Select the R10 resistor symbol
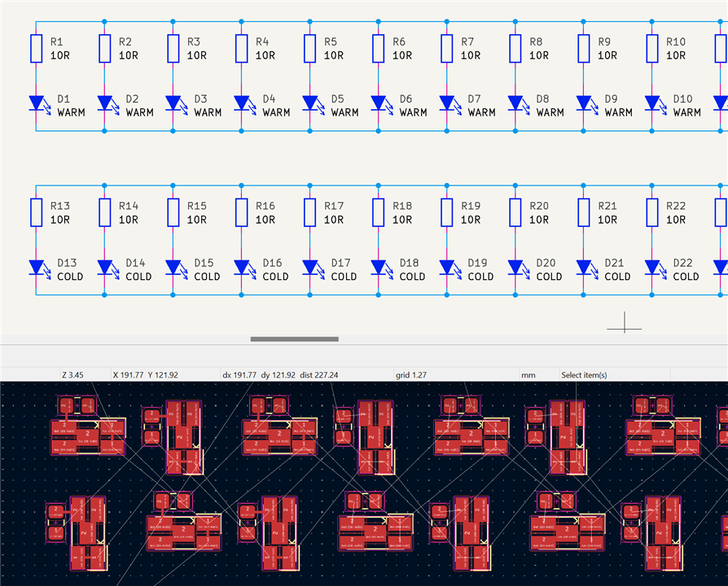The image size is (728, 586). coord(652,48)
